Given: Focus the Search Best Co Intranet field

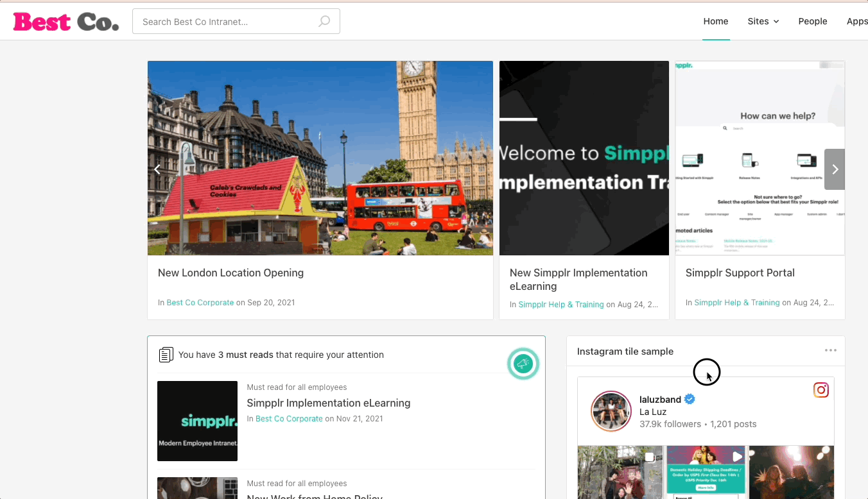Looking at the screenshot, I should pyautogui.click(x=228, y=22).
